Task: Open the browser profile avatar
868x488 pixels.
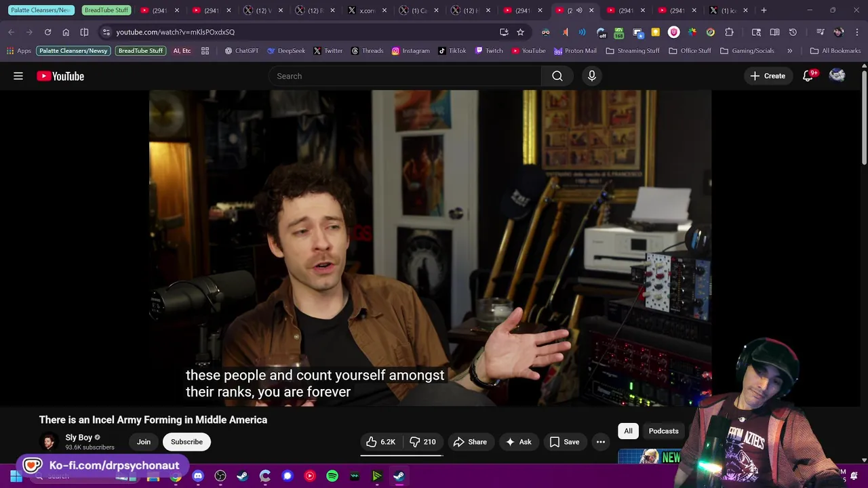Action: pyautogui.click(x=838, y=32)
